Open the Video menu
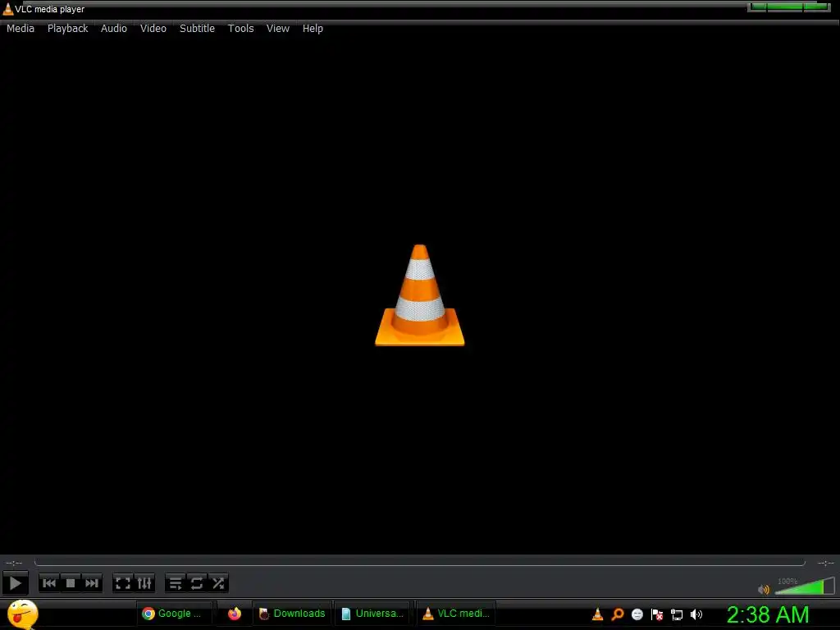The image size is (840, 630). [153, 29]
